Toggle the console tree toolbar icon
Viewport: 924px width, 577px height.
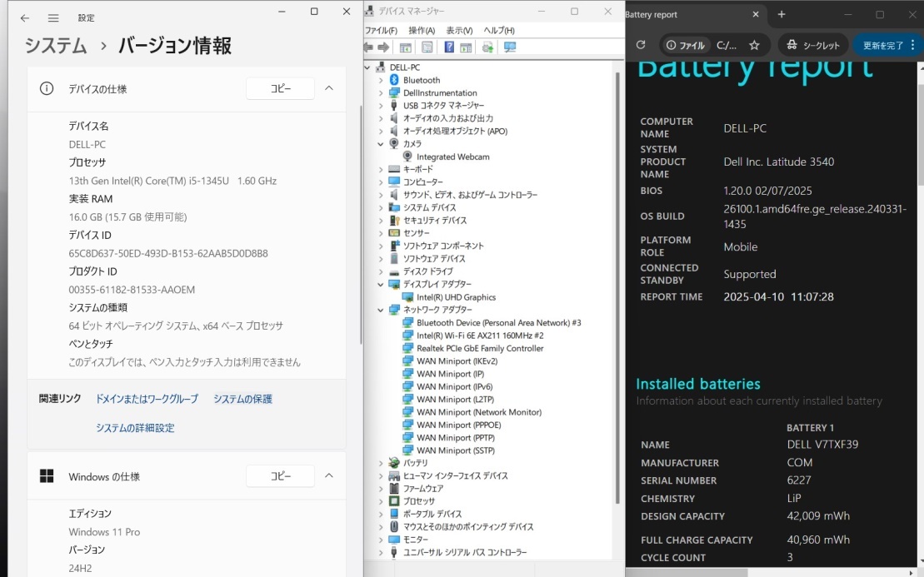coord(406,47)
